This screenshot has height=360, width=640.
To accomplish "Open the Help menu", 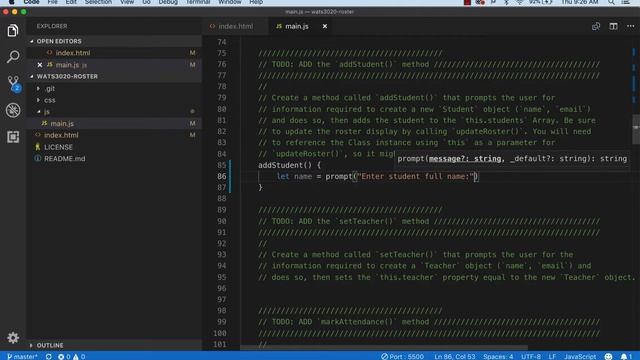I will (256, 2).
